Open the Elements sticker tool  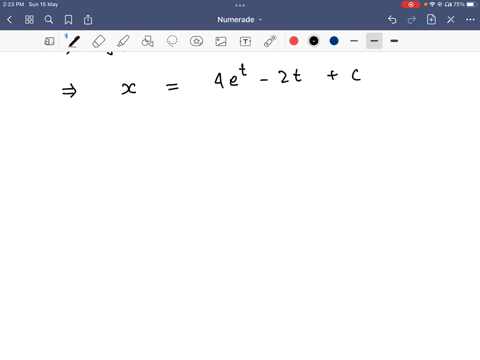pyautogui.click(x=196, y=41)
